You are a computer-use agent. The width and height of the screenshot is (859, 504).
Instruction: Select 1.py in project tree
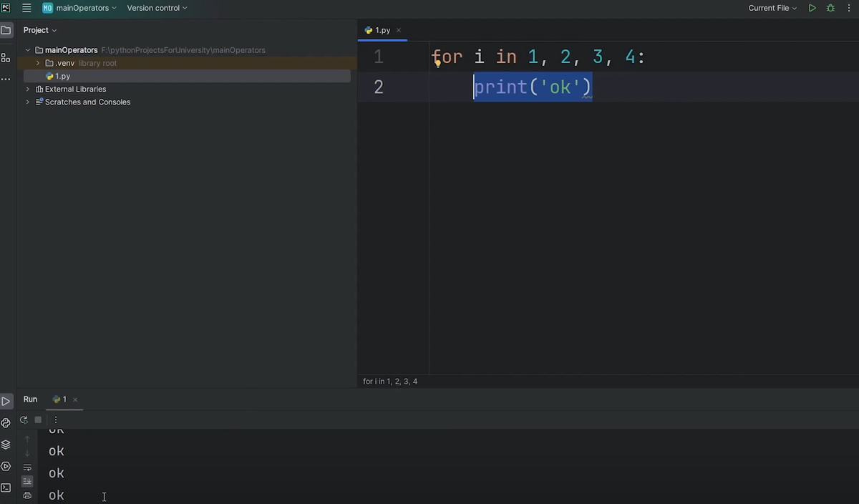click(187, 76)
